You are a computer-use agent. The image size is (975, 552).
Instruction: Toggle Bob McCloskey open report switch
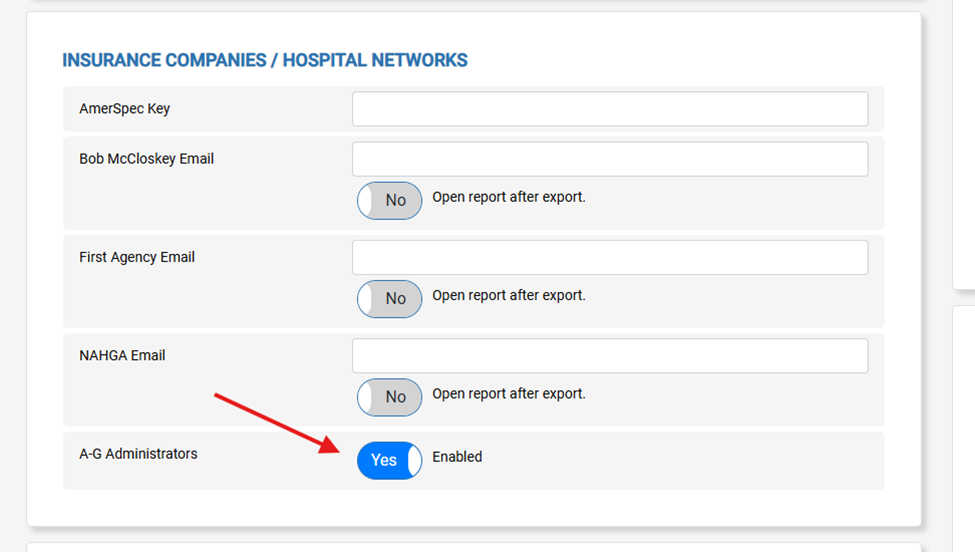click(x=389, y=200)
